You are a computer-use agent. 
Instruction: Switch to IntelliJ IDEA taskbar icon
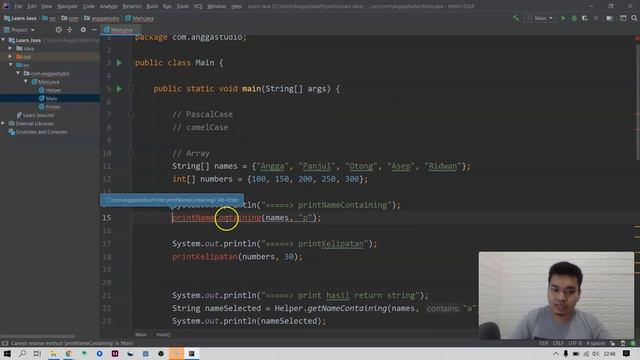(x=191, y=353)
